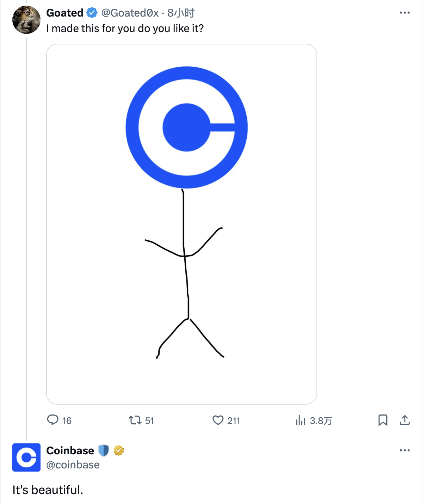View the tweet analytics icon

(300, 420)
